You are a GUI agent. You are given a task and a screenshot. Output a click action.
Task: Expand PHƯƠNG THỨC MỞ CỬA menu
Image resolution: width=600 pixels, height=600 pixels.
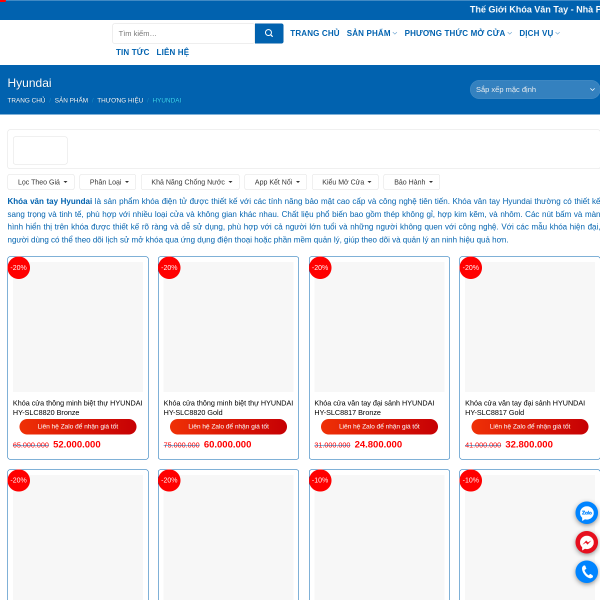pyautogui.click(x=458, y=33)
